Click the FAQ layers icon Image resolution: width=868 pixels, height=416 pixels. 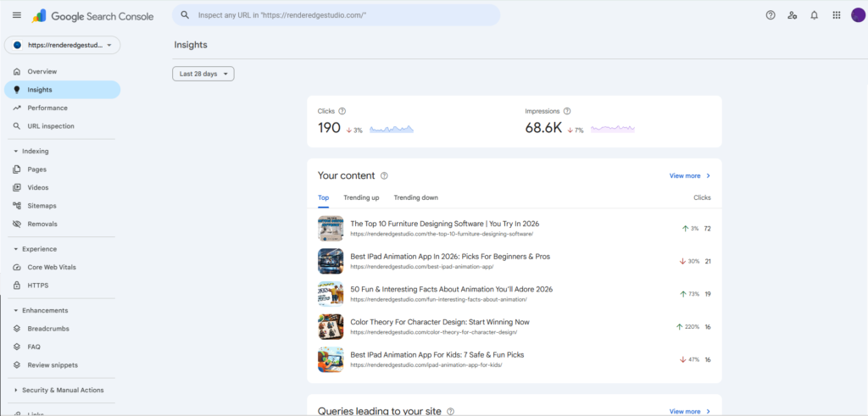[x=17, y=347]
